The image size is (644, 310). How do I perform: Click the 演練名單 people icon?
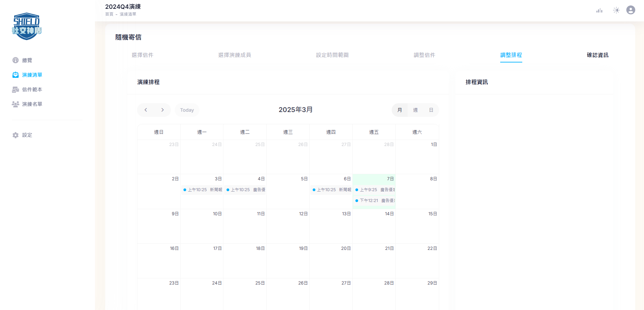point(16,104)
